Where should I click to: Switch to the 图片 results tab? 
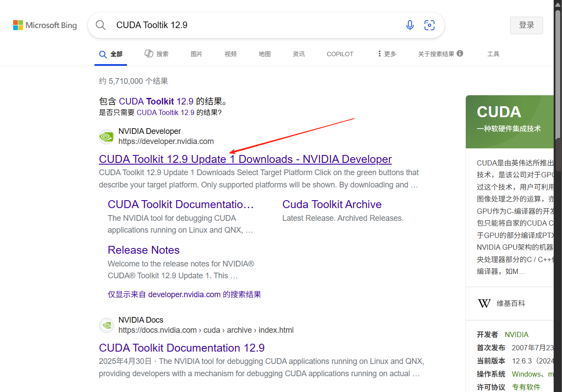[x=196, y=54]
